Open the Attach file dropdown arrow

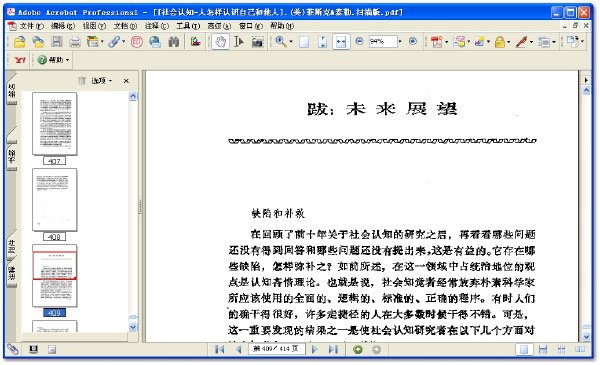coord(123,42)
